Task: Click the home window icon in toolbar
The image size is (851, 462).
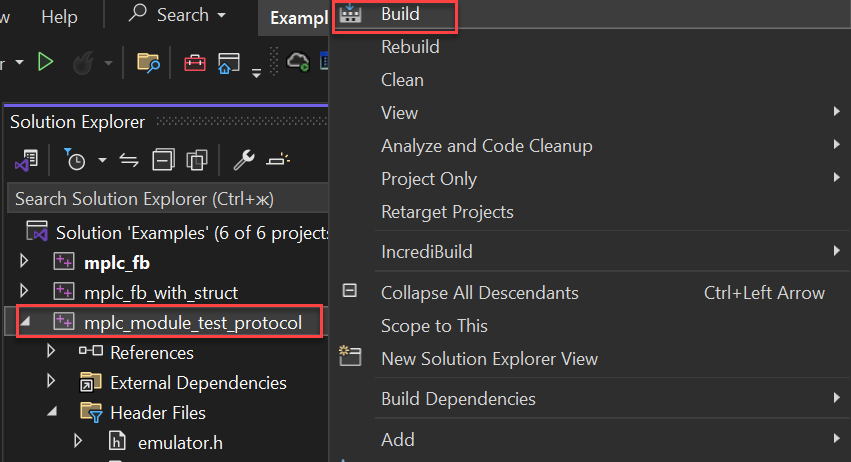Action: [228, 63]
